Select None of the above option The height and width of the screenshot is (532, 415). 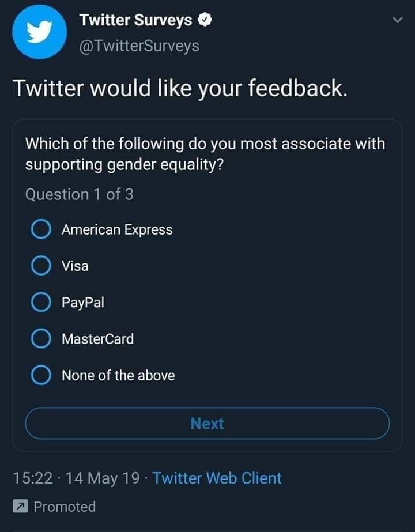click(x=40, y=376)
